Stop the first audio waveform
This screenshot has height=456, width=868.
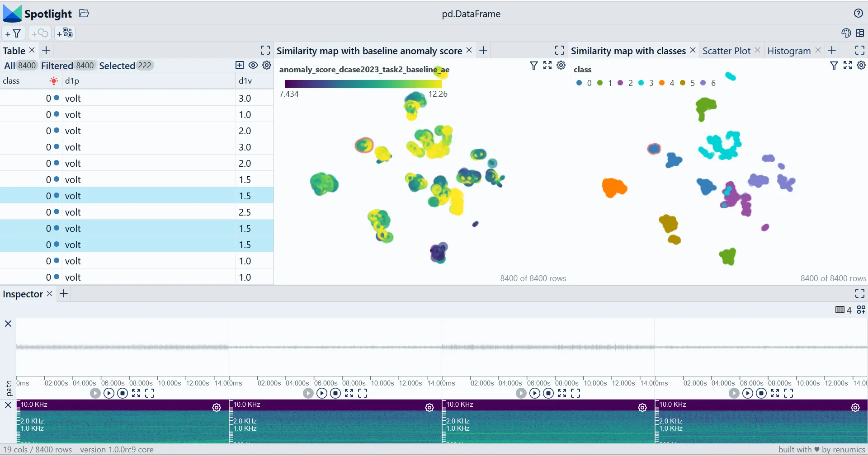[x=123, y=393]
